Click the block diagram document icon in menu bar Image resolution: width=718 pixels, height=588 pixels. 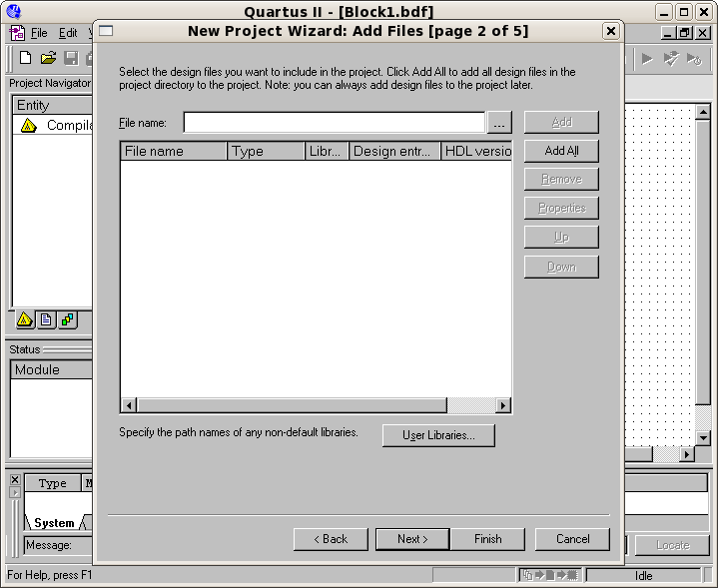click(17, 33)
